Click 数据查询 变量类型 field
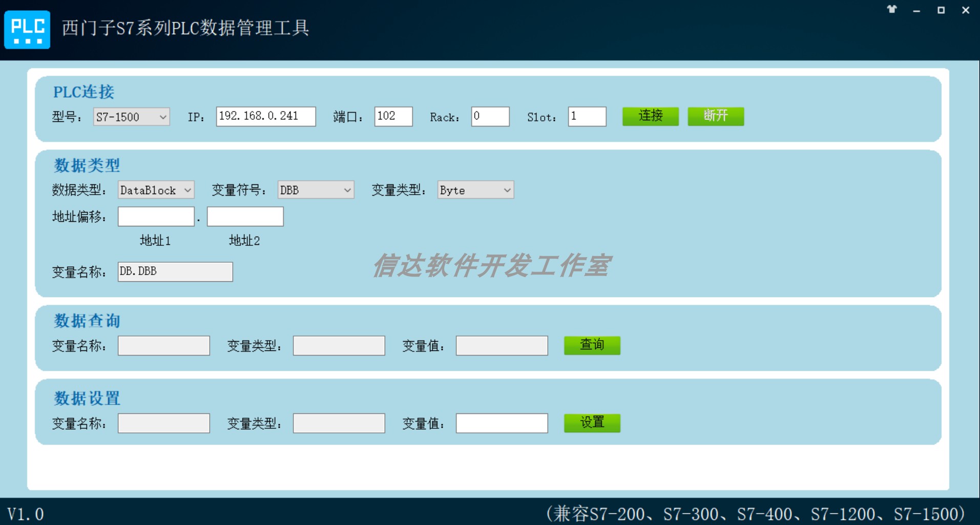 (339, 345)
